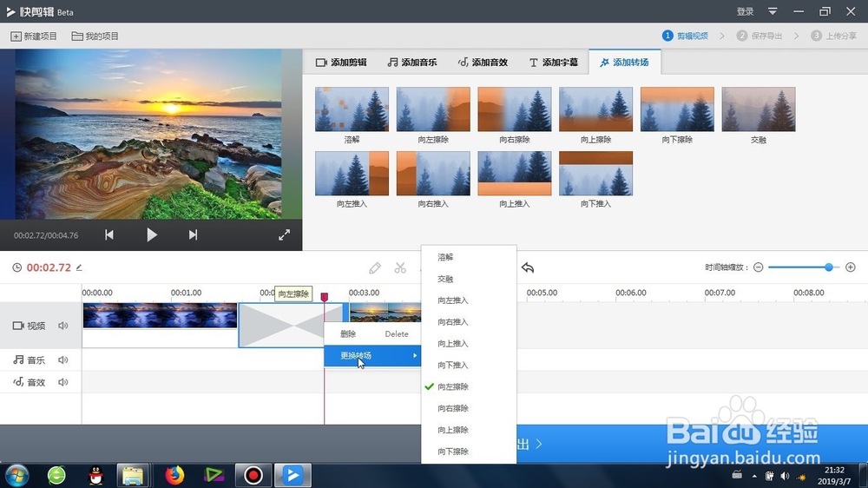Switch to the 添加音效 tab
Viewport: 868px width, 488px height.
pos(483,62)
